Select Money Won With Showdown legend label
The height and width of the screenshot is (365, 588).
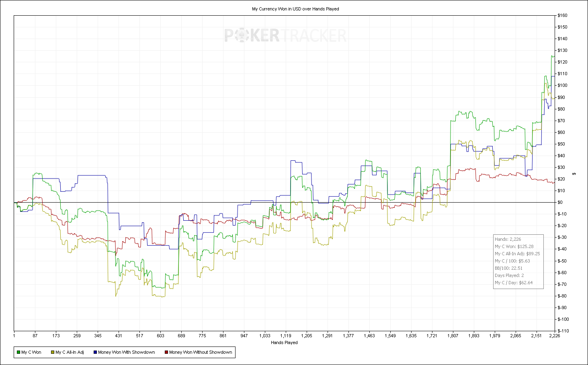[127, 352]
